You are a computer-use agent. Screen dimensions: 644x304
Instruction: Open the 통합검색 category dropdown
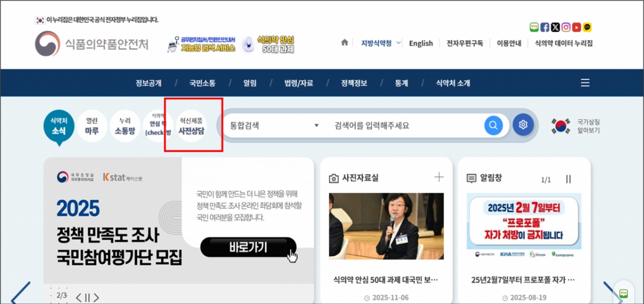[274, 125]
